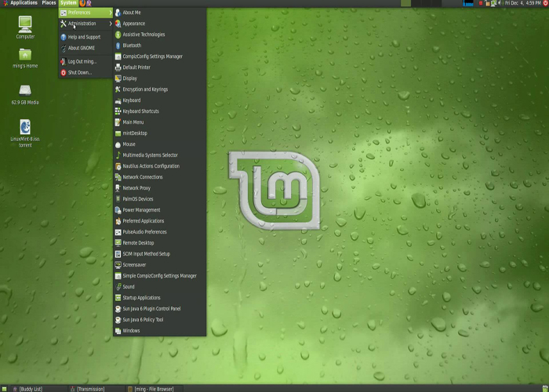Open PulseAudio Preferences
Viewport: 549px width, 392px height.
coord(159,232)
